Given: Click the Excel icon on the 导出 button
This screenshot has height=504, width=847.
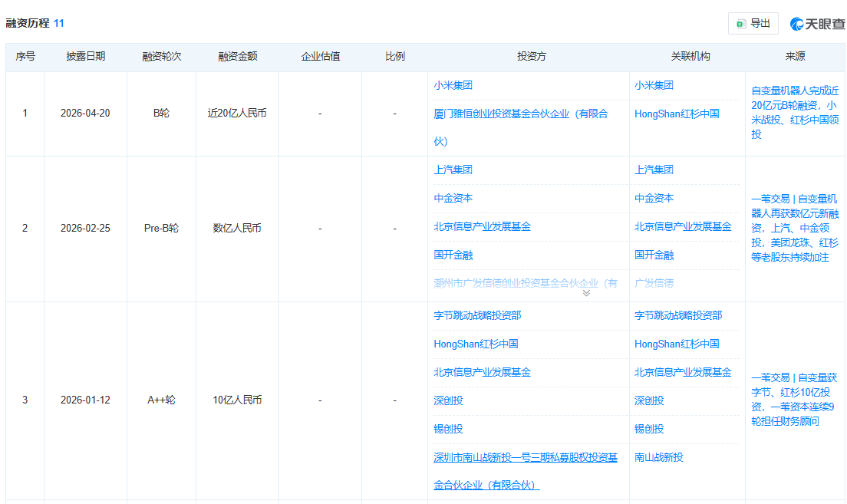Looking at the screenshot, I should [740, 24].
